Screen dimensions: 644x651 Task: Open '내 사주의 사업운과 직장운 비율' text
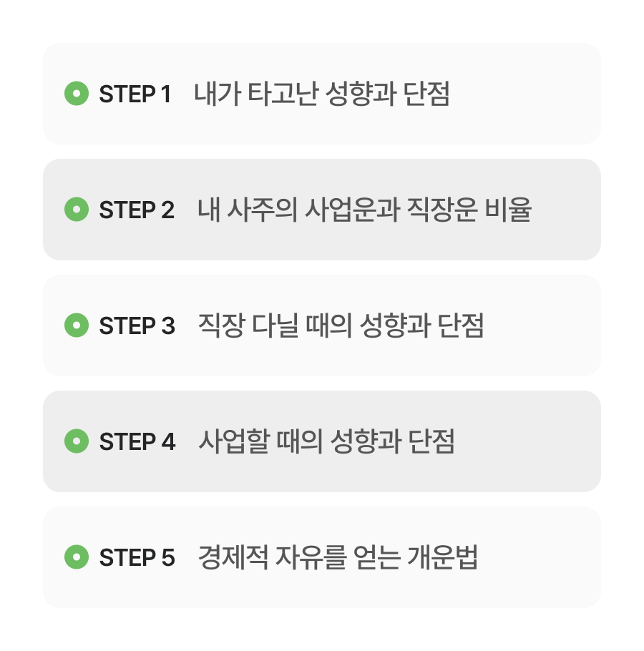(x=364, y=210)
